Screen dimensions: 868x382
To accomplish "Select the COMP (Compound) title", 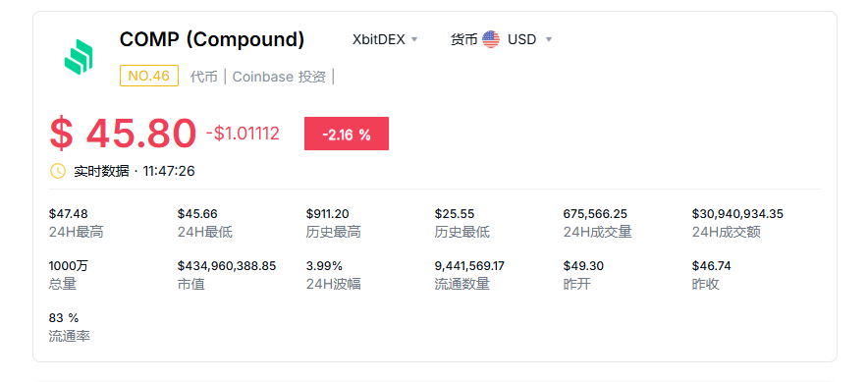I will 212,39.
